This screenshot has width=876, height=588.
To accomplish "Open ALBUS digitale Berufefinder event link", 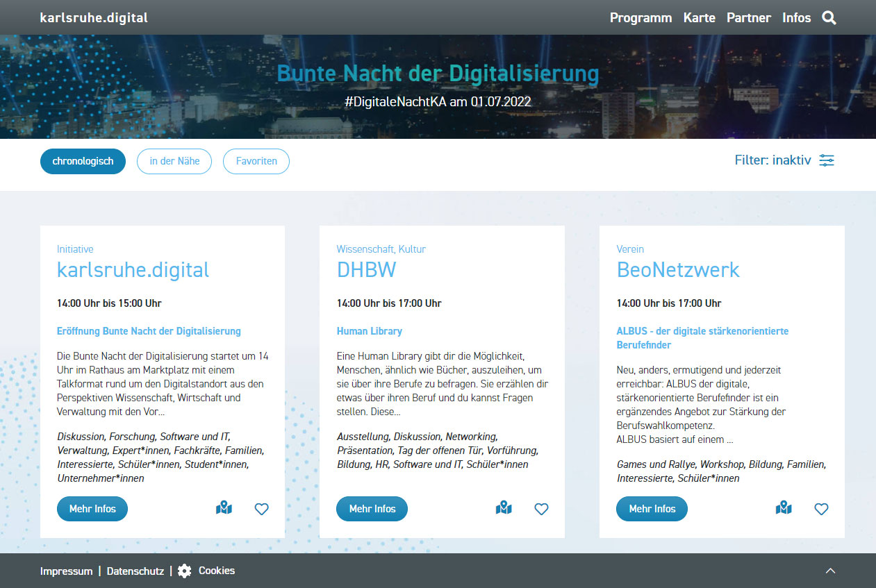I will point(702,338).
